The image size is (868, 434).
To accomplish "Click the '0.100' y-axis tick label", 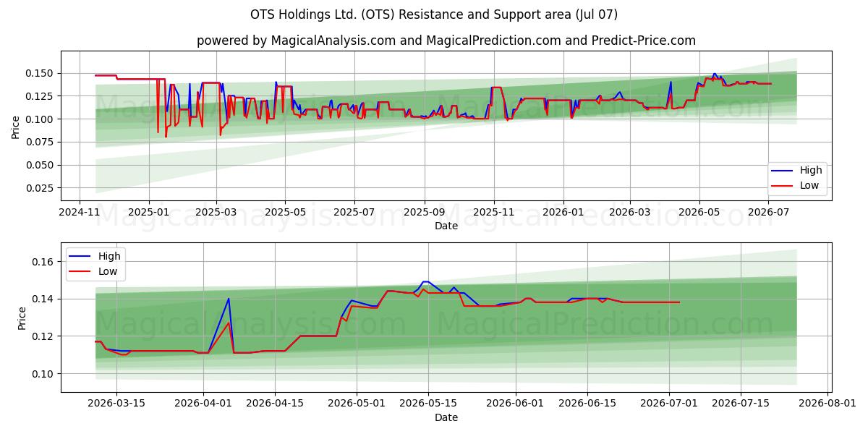I will pyautogui.click(x=41, y=119).
